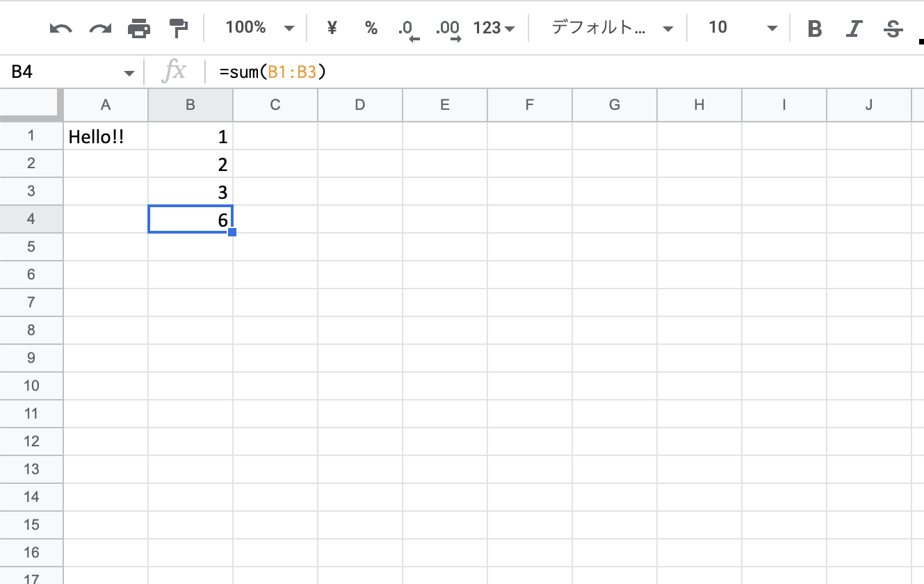The height and width of the screenshot is (584, 924).
Task: Click the formula bar showing =sum(B1:B3)
Action: 487,72
